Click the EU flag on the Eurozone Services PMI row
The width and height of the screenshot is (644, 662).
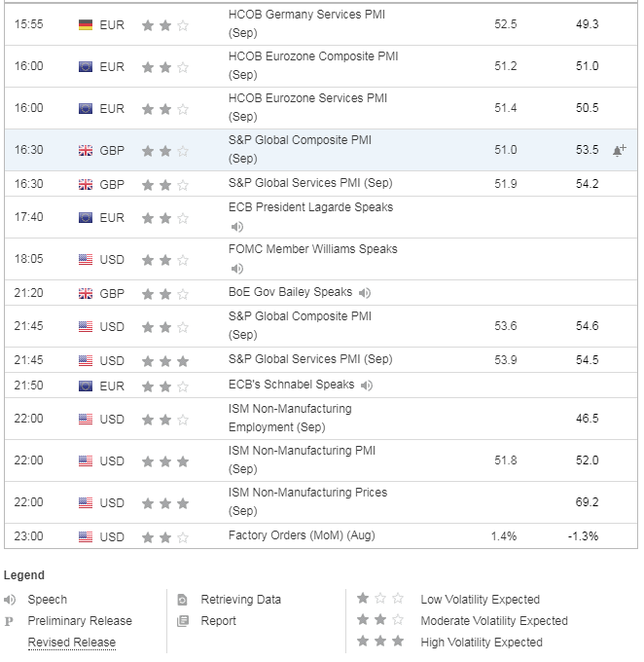tap(86, 108)
